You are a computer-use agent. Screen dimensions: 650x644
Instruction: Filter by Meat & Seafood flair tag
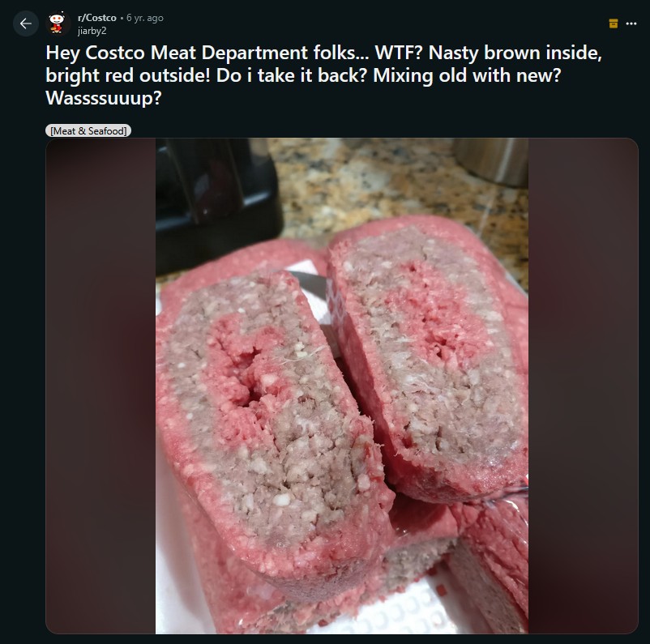88,130
